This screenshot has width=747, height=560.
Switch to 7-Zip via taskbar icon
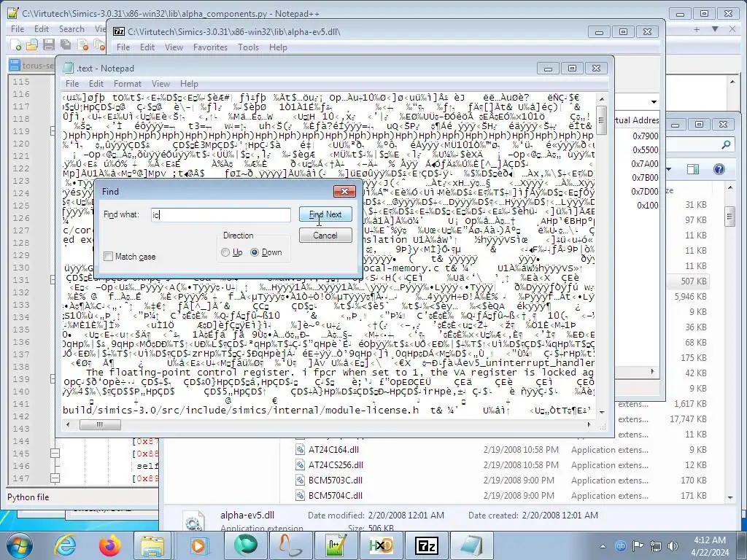(427, 545)
